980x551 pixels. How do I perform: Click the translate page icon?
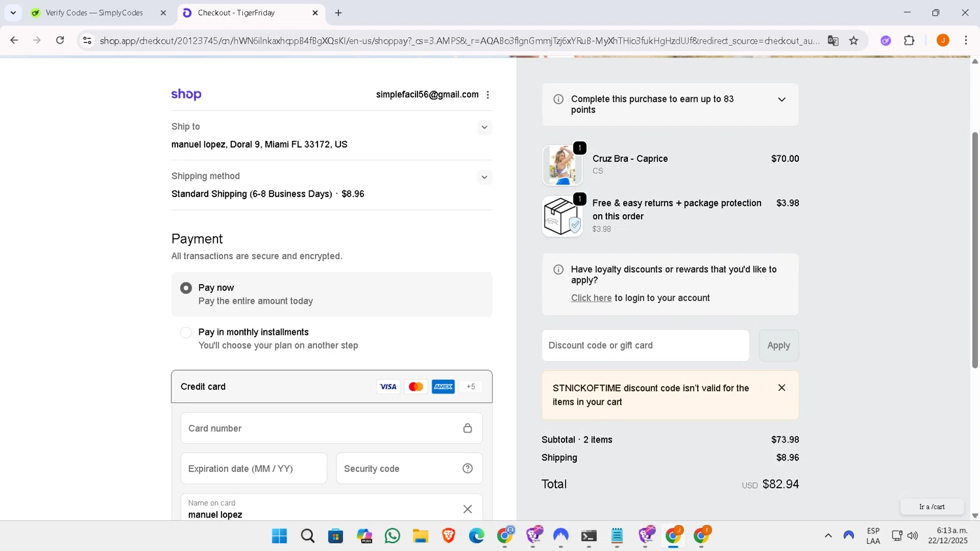pos(833,40)
